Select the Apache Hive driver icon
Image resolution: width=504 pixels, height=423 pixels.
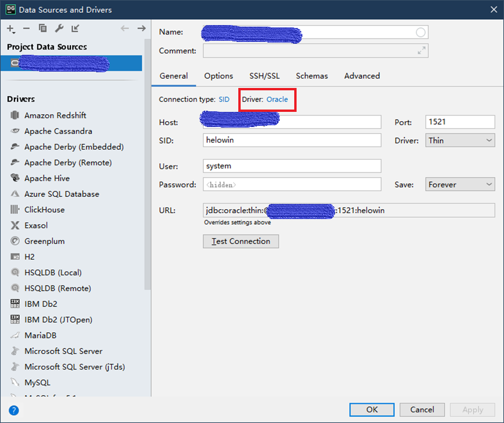point(15,178)
